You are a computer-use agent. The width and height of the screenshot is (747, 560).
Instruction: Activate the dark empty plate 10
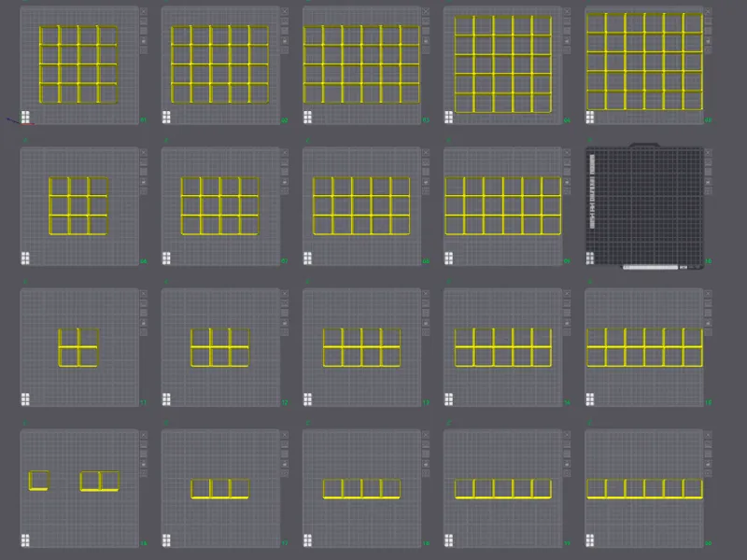(x=644, y=205)
